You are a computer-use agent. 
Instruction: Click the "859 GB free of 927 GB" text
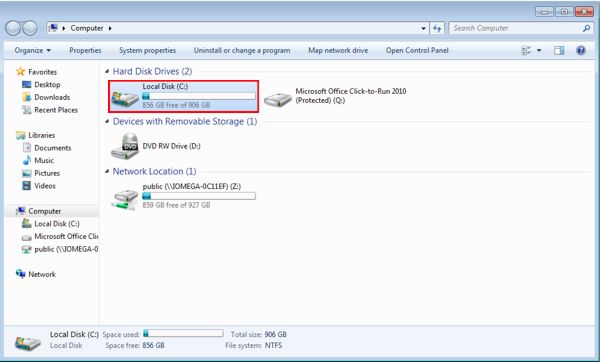tap(176, 205)
